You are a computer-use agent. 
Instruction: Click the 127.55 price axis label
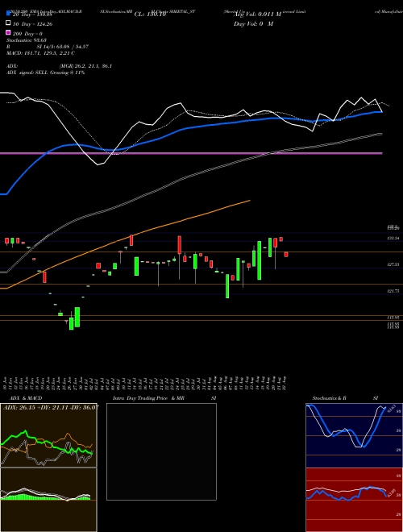[393, 264]
